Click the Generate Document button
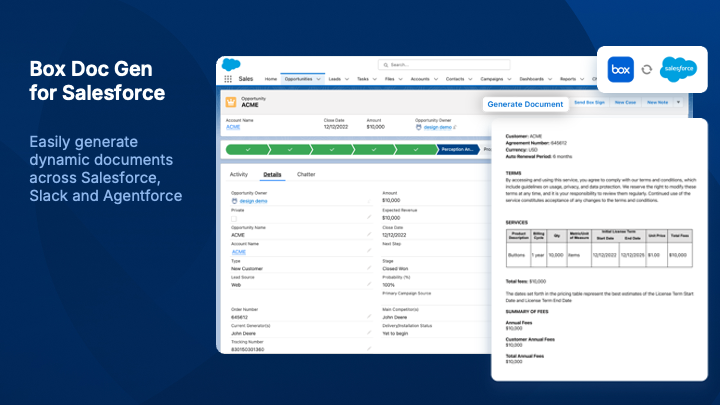720x405 pixels. point(524,104)
